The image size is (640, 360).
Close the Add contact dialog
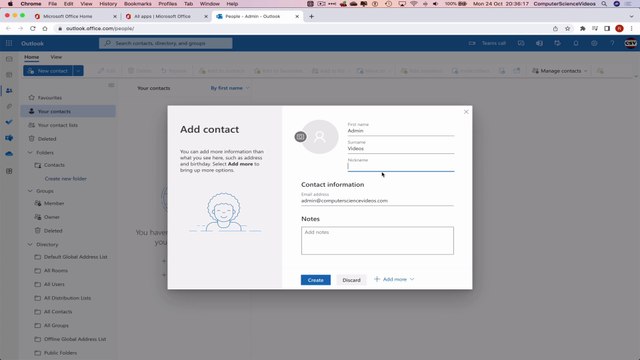[x=466, y=112]
